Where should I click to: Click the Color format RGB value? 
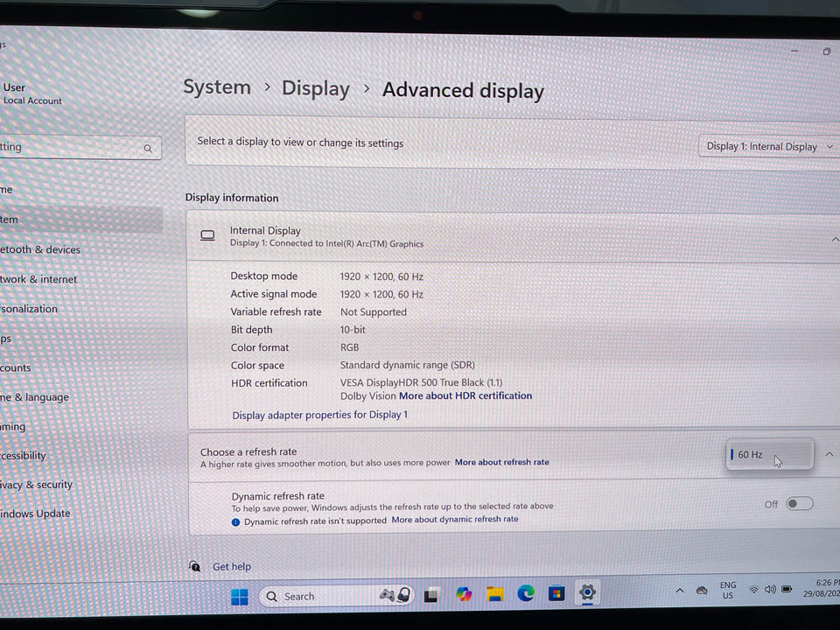pyautogui.click(x=349, y=347)
